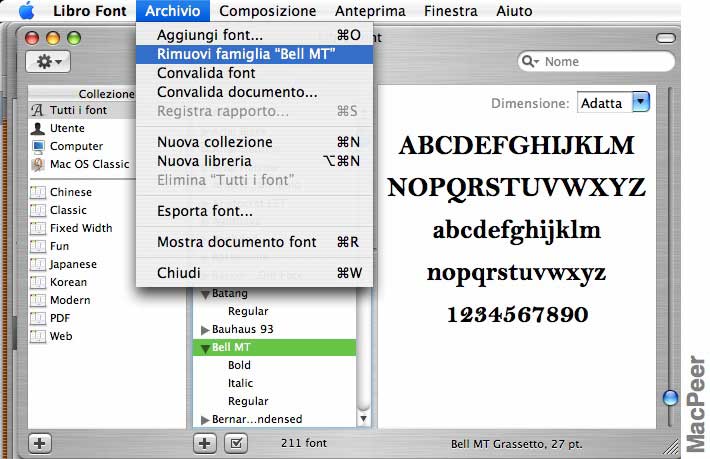Image resolution: width=710 pixels, height=459 pixels.
Task: Add a font with the plus button
Action: tap(205, 443)
